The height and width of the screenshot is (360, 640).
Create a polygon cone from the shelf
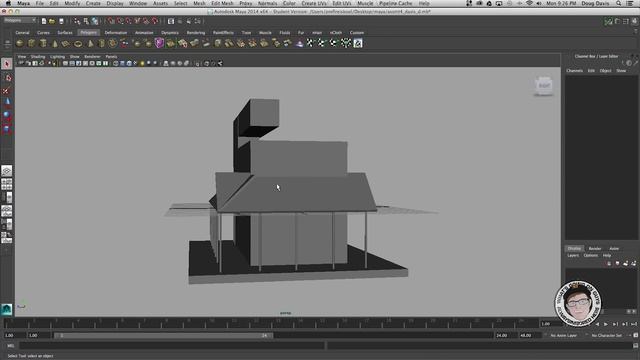[55, 43]
